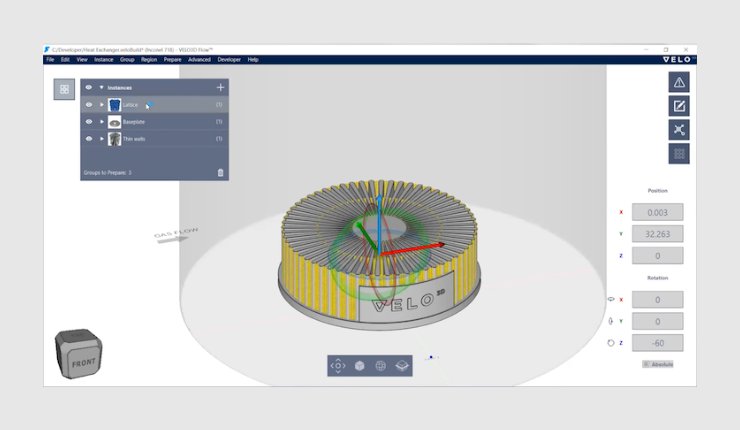740x430 pixels.
Task: Open the Edit menu
Action: [x=65, y=59]
